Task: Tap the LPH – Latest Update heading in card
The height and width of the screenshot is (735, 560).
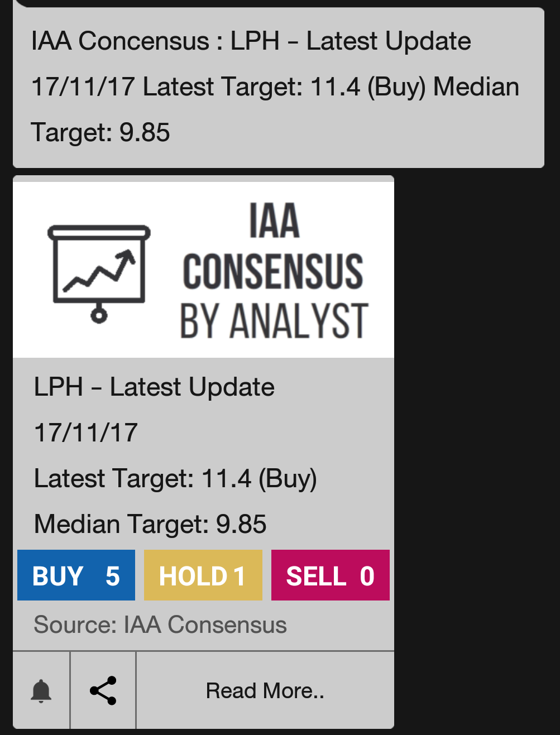Action: (154, 387)
